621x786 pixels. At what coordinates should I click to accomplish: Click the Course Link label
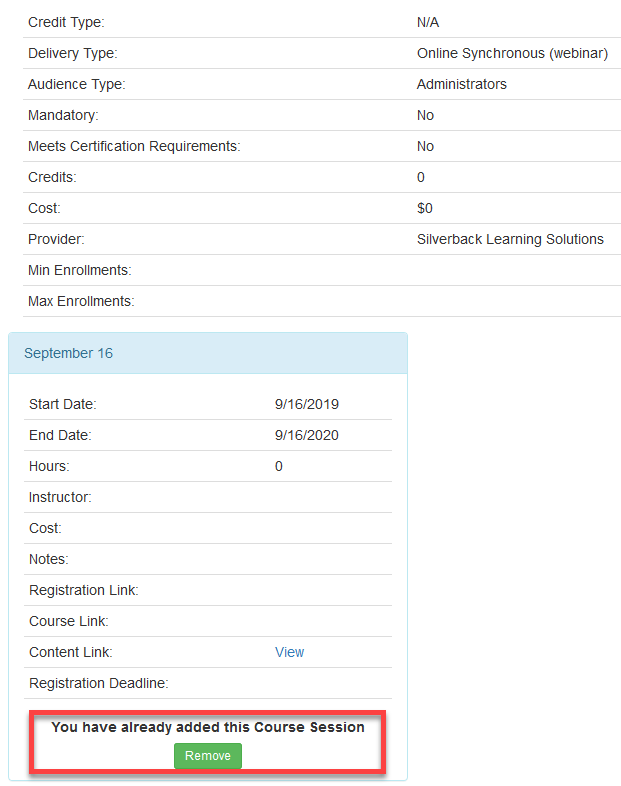click(x=69, y=621)
